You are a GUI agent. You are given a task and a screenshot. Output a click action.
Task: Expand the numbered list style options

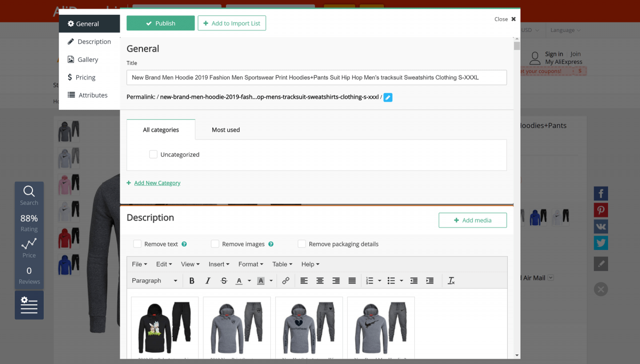click(380, 280)
